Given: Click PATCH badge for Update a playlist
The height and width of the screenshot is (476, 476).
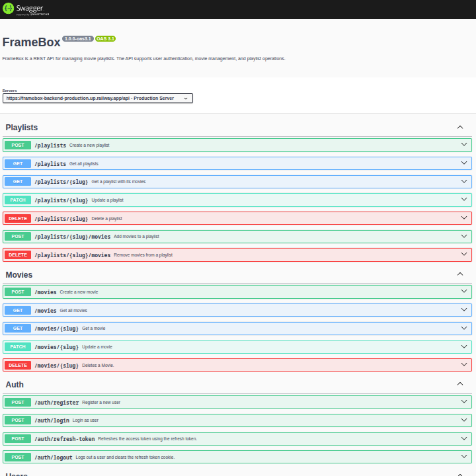Looking at the screenshot, I should (x=18, y=200).
